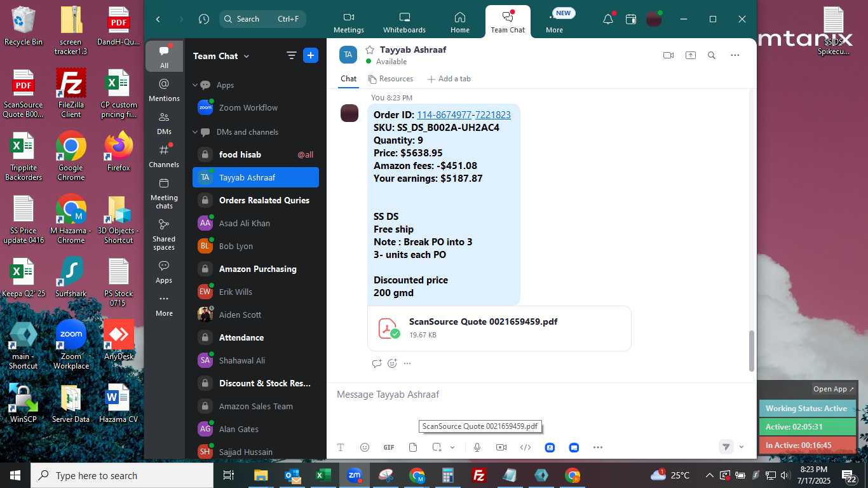This screenshot has width=868, height=488.
Task: Open notifications bell icon
Action: [x=608, y=19]
